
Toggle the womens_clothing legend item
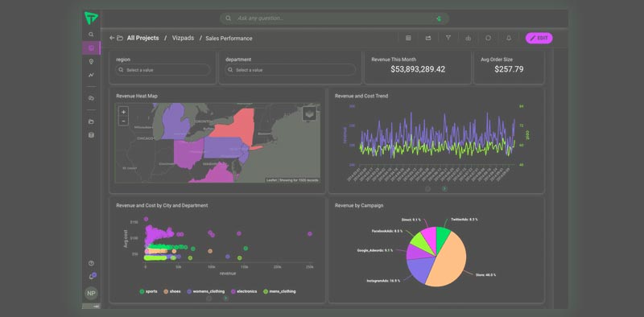[x=206, y=291]
